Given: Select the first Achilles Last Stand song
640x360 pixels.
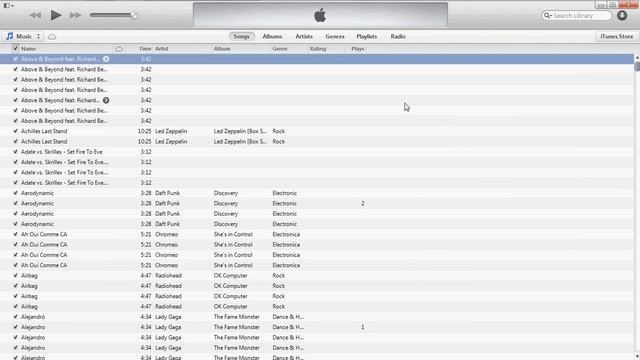Looking at the screenshot, I should click(x=317, y=131).
